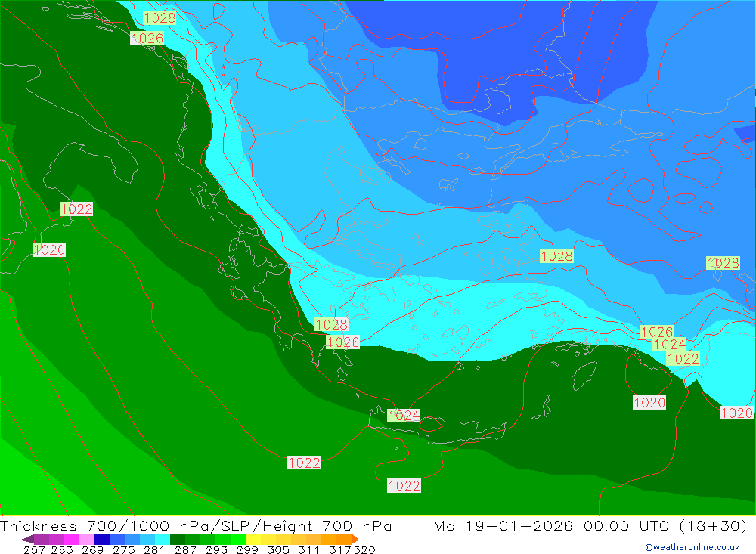Click the "(18+30)" forecast run text
Viewport: 756px width, 554px height.
point(713,525)
